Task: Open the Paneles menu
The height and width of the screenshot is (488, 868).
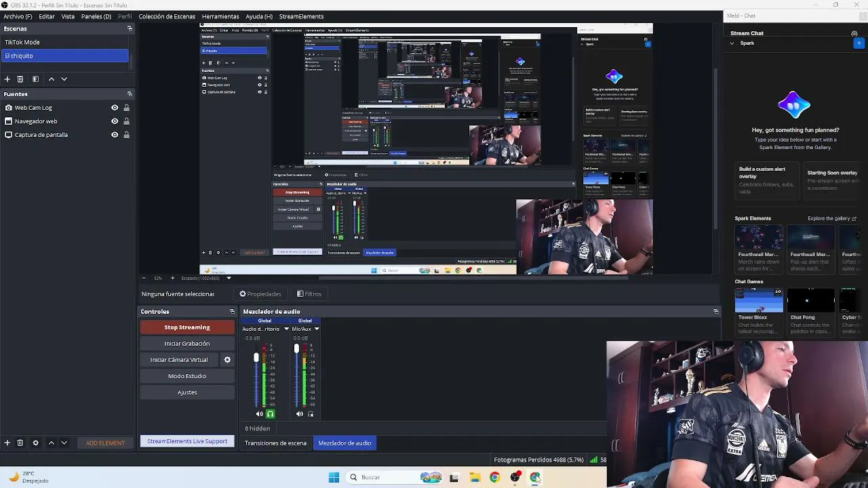Action: point(96,16)
